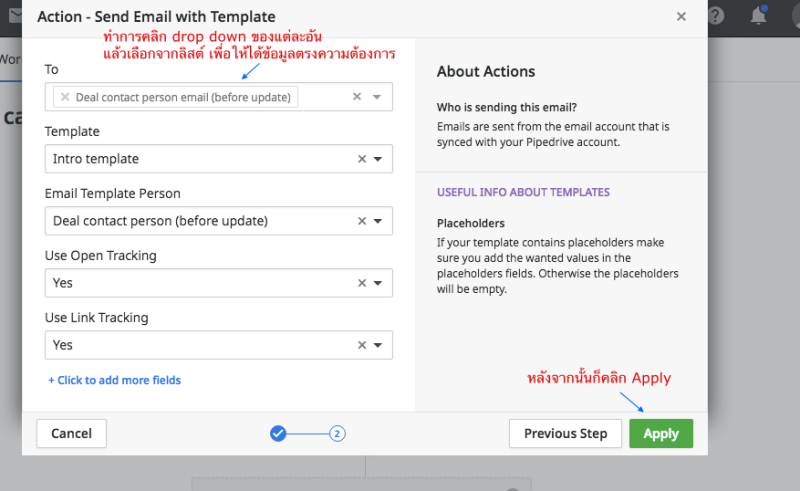Go back with the Previous Step button

[565, 433]
